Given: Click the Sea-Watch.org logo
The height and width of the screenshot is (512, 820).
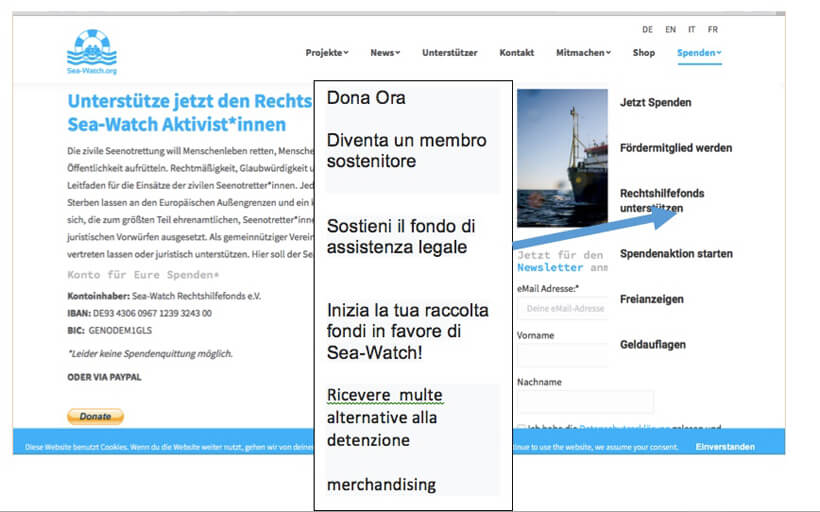Looking at the screenshot, I should coord(92,52).
